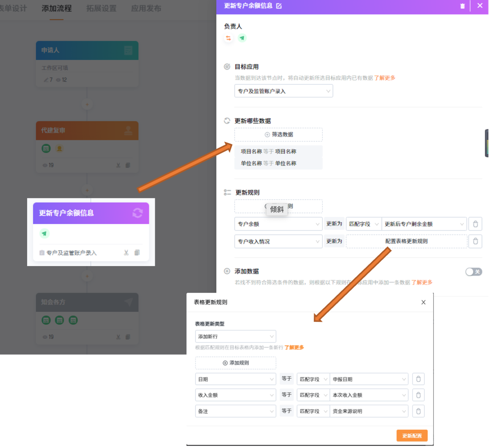Switch to the 应用发布 tab

146,9
